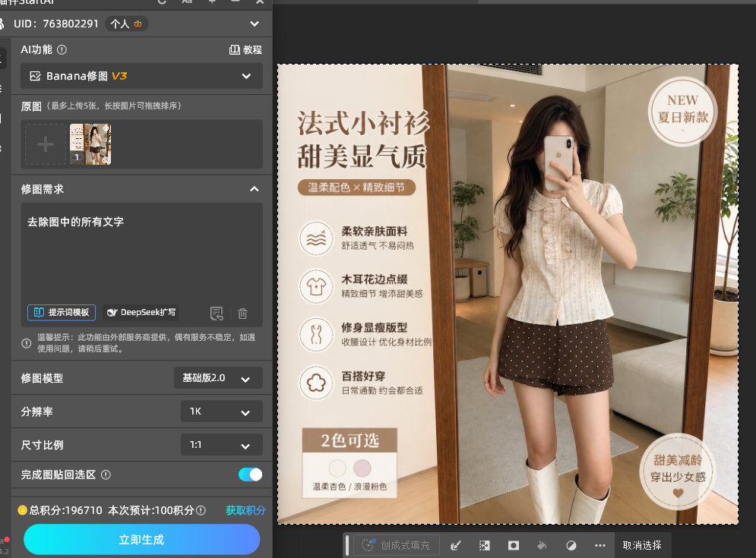The height and width of the screenshot is (558, 756).
Task: Click the 法式小衬衫 headline text on canvas
Action: 362,123
